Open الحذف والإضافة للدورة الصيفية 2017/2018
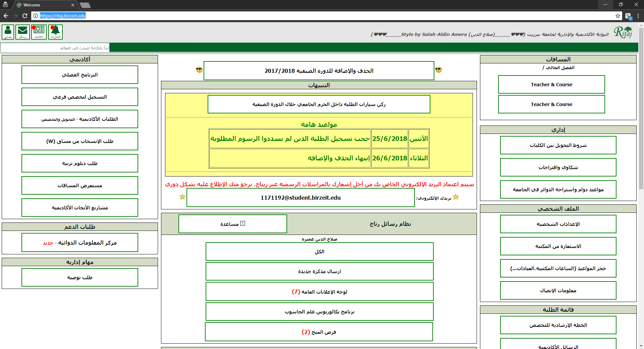This screenshot has width=644, height=349. pyautogui.click(x=319, y=71)
